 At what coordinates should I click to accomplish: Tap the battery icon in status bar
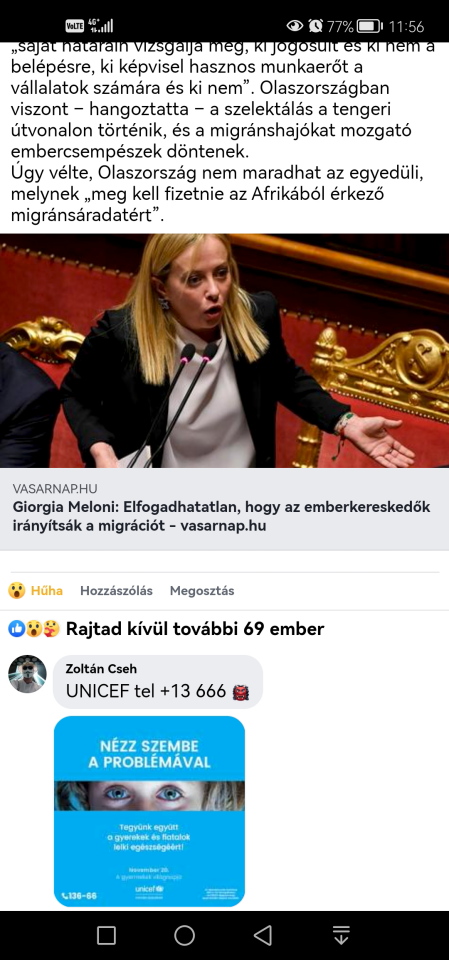369,26
